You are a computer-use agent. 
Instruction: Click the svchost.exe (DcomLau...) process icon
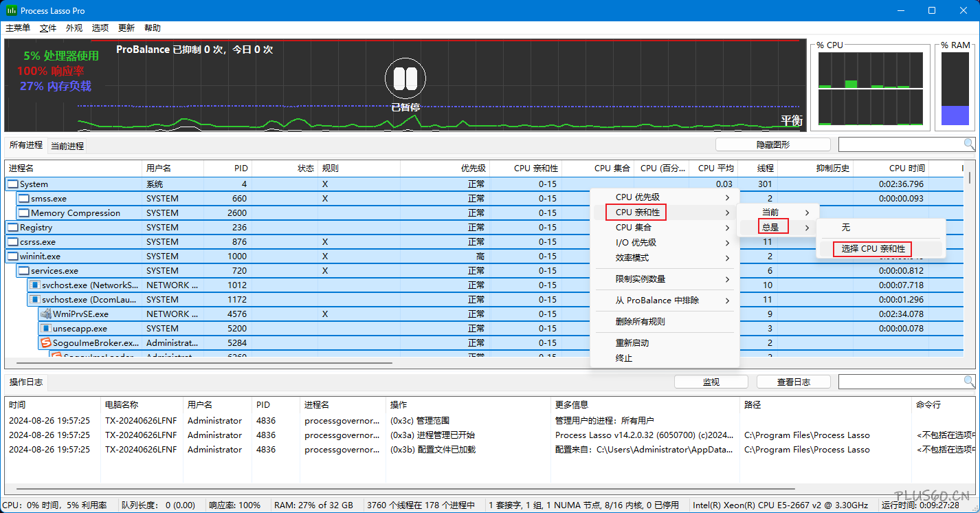point(34,300)
